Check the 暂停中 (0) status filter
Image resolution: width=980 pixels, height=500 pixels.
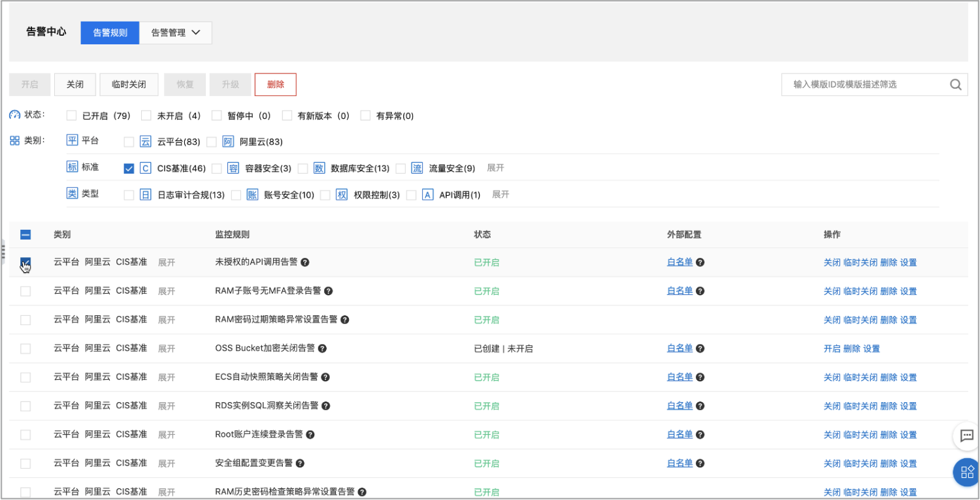217,116
